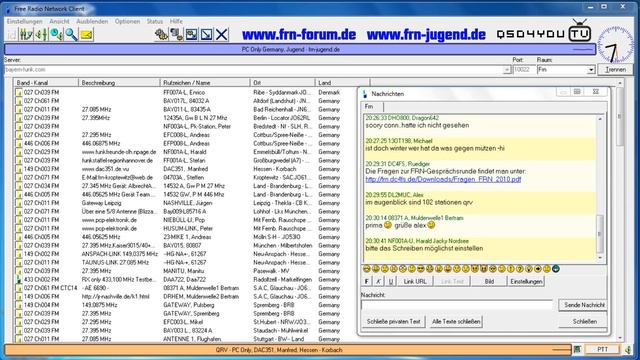Click Alle Texte schließen button

tap(456, 322)
